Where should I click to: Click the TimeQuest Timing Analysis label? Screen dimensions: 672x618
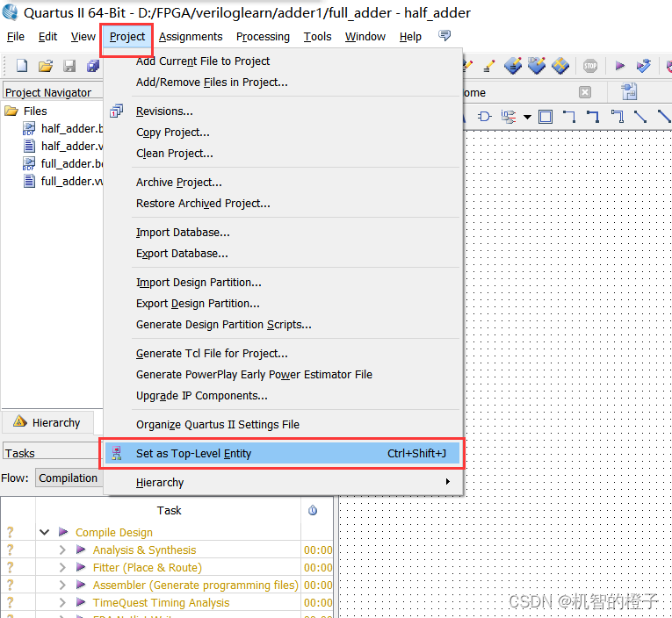pyautogui.click(x=161, y=602)
